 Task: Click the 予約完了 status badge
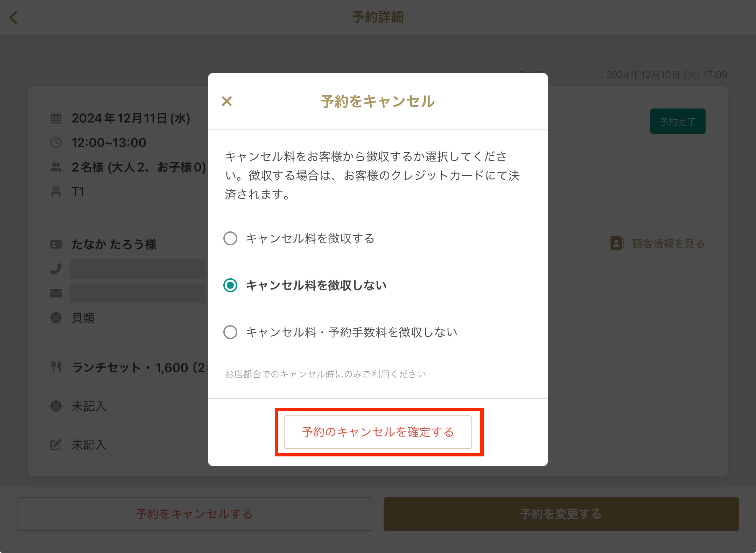pos(678,121)
